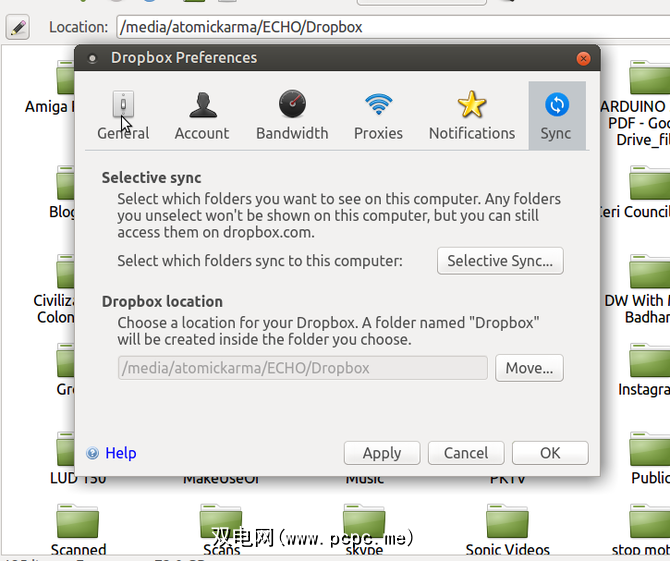The image size is (670, 561).
Task: Close the Dropbox Preferences window
Action: (x=583, y=58)
